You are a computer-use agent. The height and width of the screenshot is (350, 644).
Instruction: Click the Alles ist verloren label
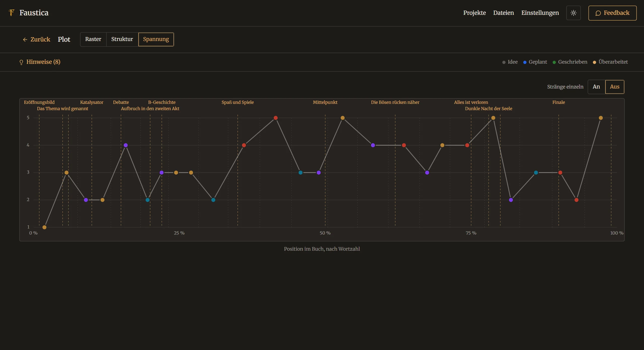pyautogui.click(x=471, y=102)
